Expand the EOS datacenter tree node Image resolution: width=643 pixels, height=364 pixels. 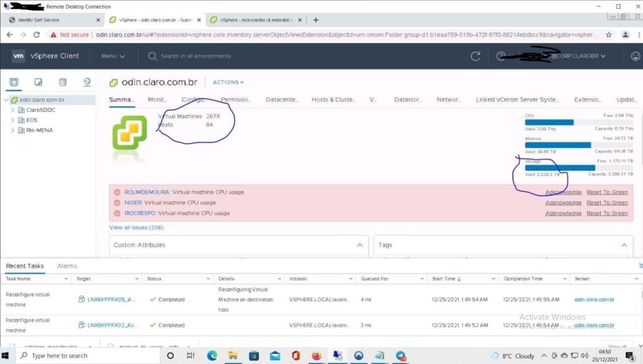click(13, 120)
